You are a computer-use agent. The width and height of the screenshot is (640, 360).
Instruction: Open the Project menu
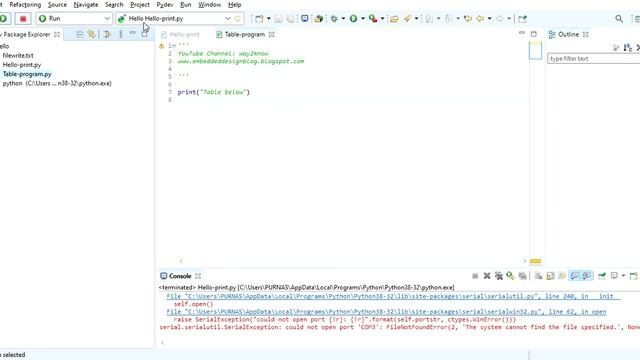point(140,4)
